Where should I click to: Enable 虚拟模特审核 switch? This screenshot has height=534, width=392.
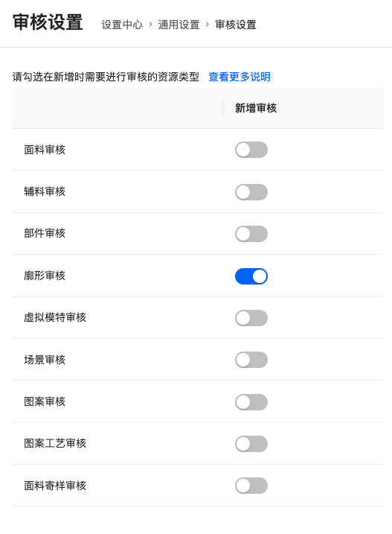point(251,318)
